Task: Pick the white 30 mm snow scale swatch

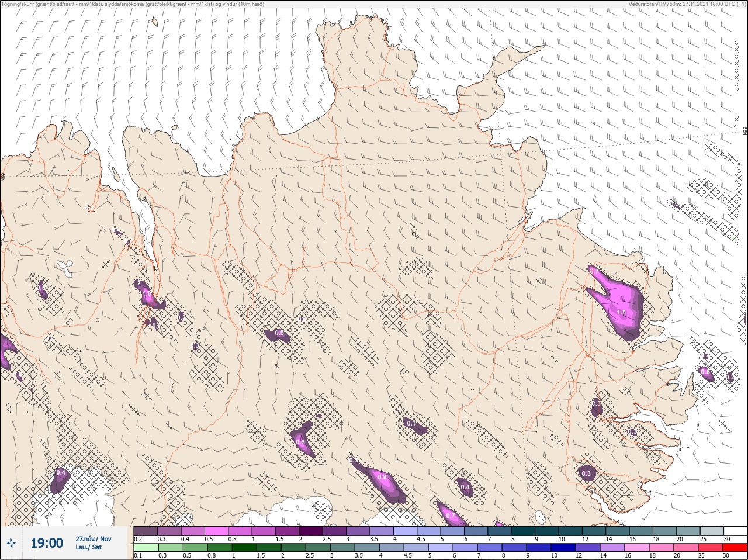Action: (735, 531)
